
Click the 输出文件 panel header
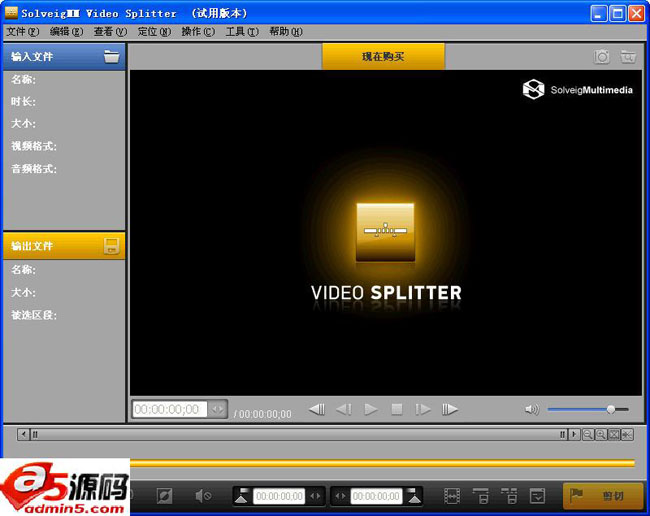click(x=64, y=246)
